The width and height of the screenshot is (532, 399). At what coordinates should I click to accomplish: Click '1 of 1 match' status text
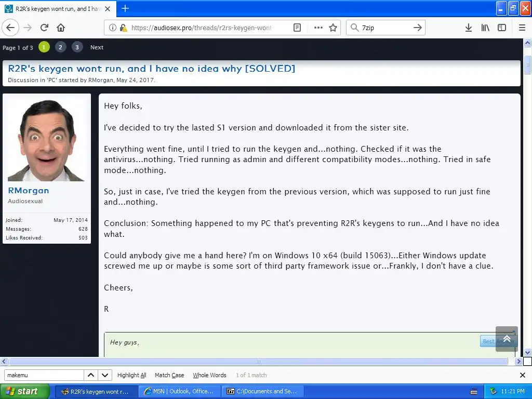251,375
